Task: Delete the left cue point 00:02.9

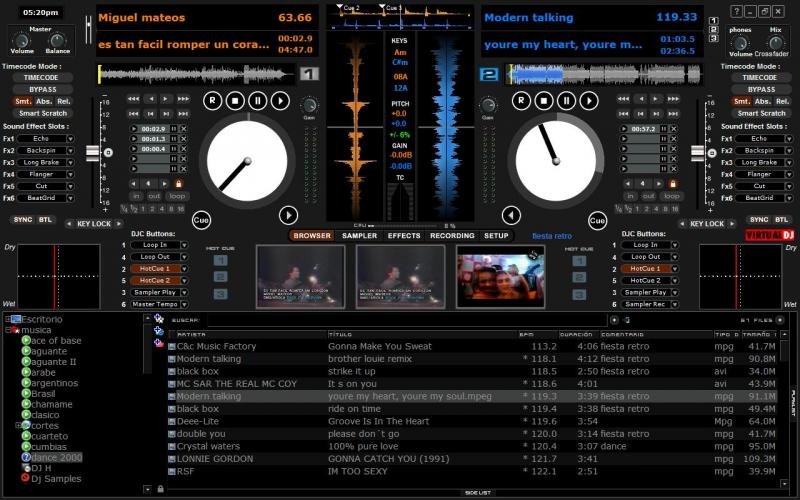Action: pyautogui.click(x=184, y=129)
